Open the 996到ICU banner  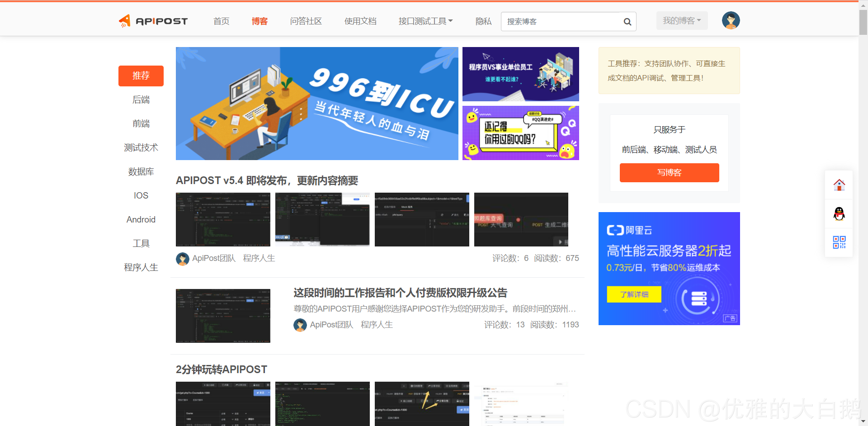[317, 104]
